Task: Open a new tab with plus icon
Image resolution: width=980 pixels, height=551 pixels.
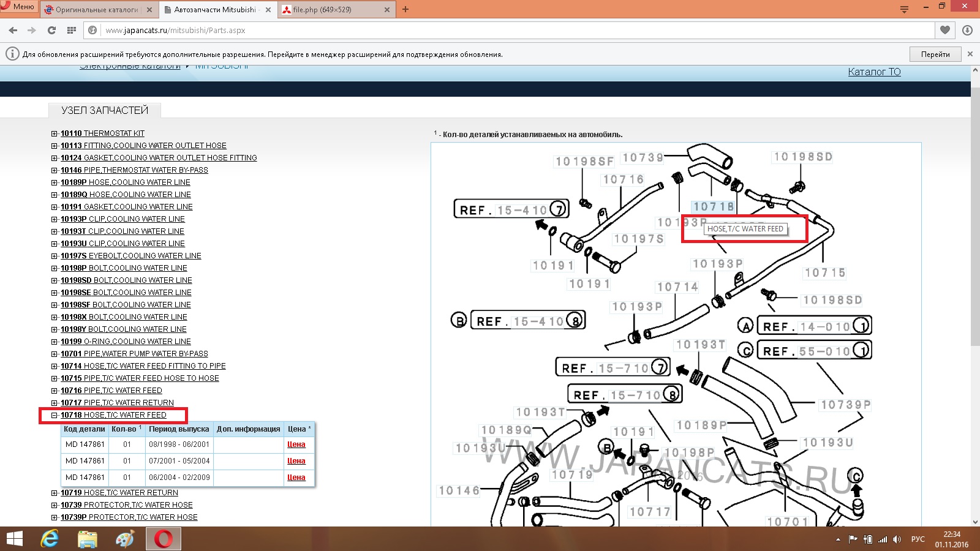Action: click(405, 9)
